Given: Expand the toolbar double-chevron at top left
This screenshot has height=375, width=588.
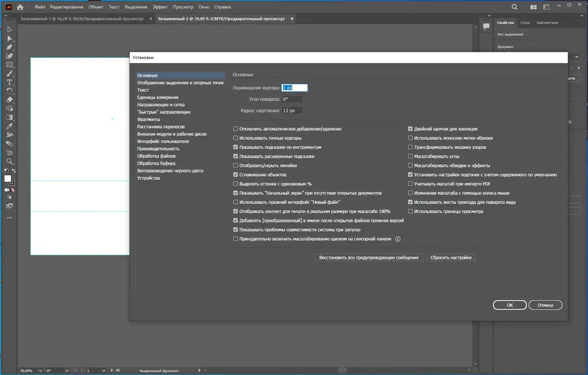Looking at the screenshot, I should click(x=5, y=15).
